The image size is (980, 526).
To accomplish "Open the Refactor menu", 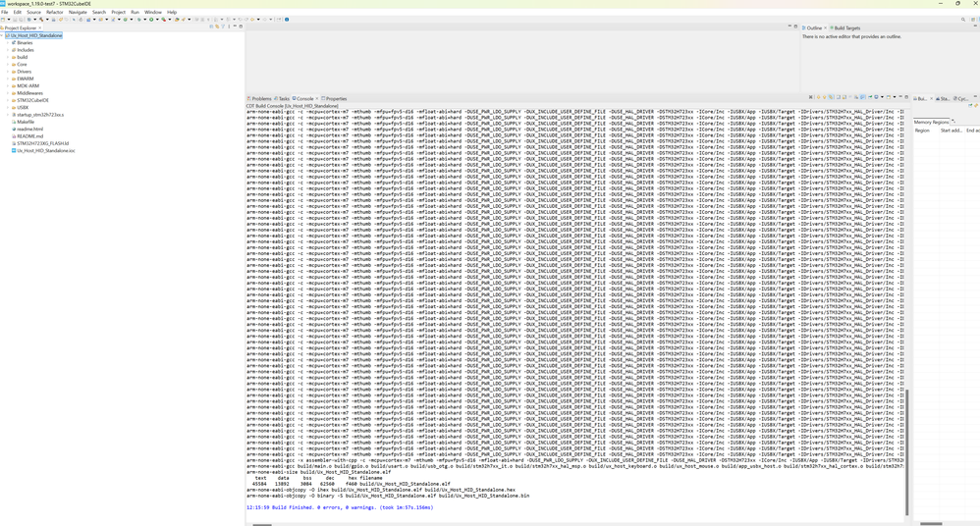I will point(54,12).
